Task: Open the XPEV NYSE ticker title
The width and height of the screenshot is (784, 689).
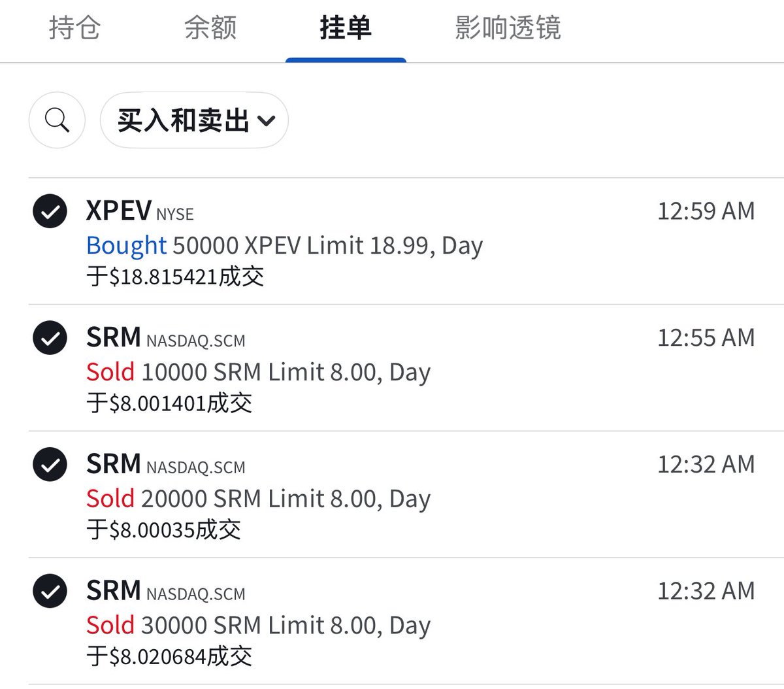Action: click(140, 211)
